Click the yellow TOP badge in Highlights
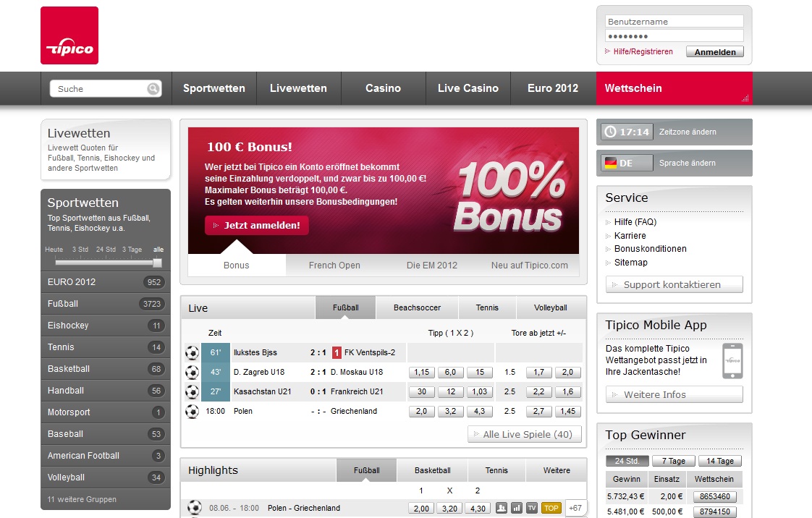The image size is (812, 518). pyautogui.click(x=551, y=508)
